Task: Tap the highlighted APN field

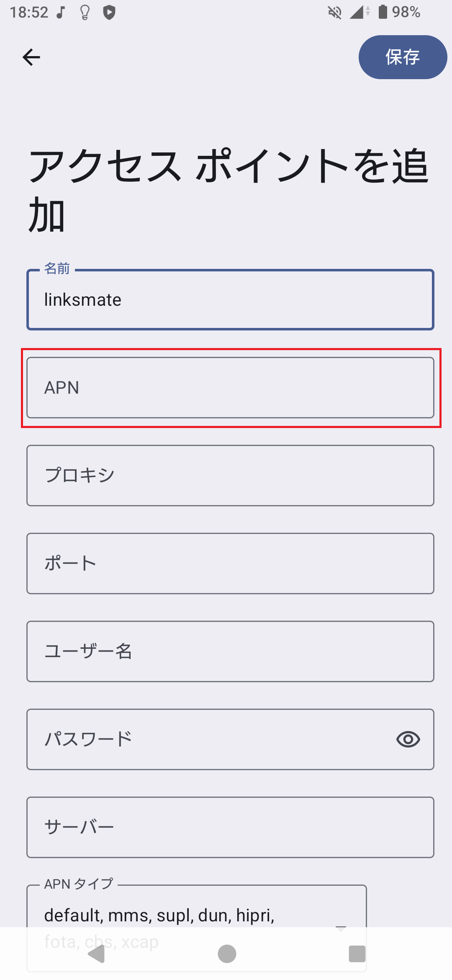Action: coord(229,387)
